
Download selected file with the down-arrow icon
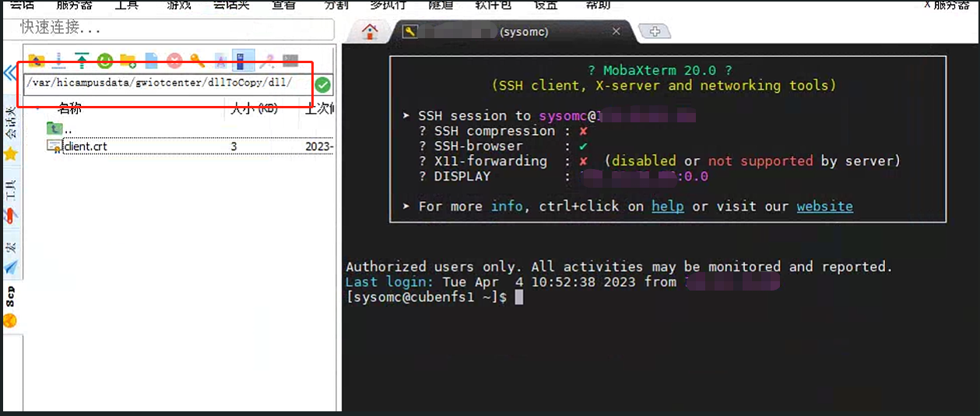[x=59, y=60]
